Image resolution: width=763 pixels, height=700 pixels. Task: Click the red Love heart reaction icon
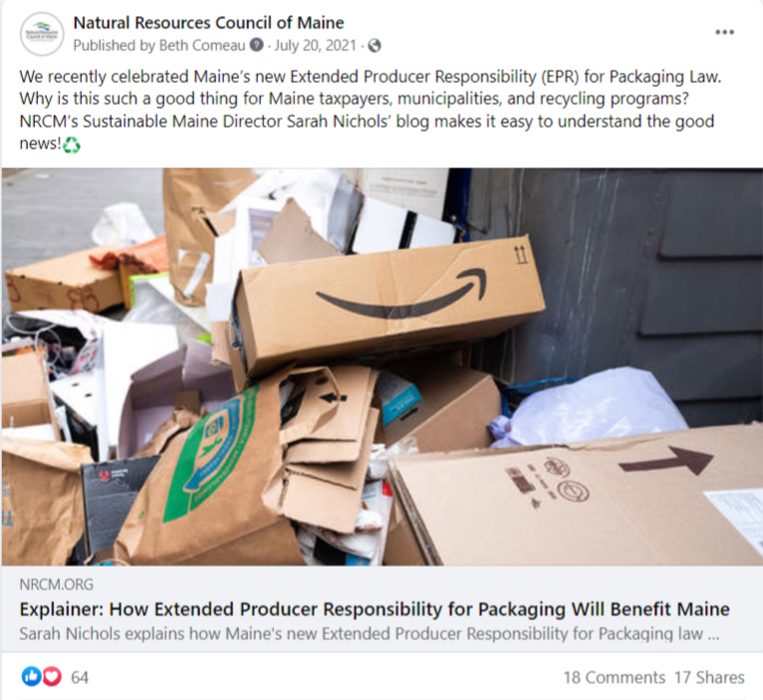tap(52, 677)
